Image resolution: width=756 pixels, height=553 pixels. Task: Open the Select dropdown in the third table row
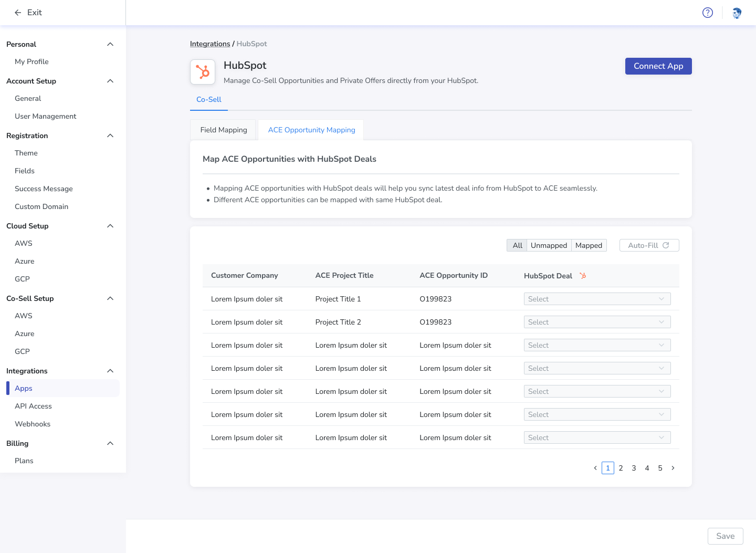click(597, 345)
